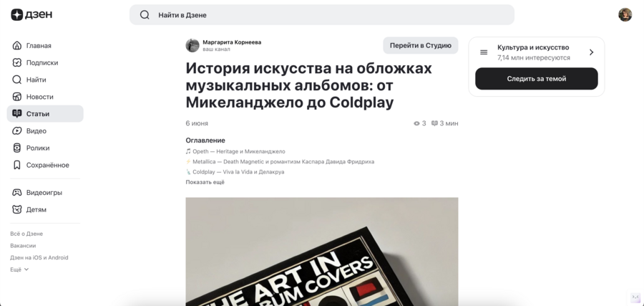The height and width of the screenshot is (306, 644).
Task: Open Видеоигры category
Action: (45, 193)
